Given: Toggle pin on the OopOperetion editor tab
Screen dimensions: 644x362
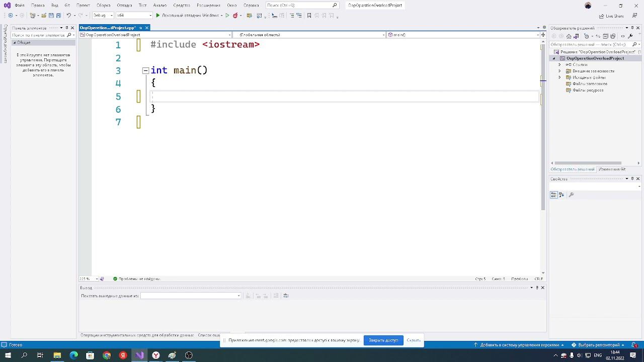Looking at the screenshot, I should point(140,28).
